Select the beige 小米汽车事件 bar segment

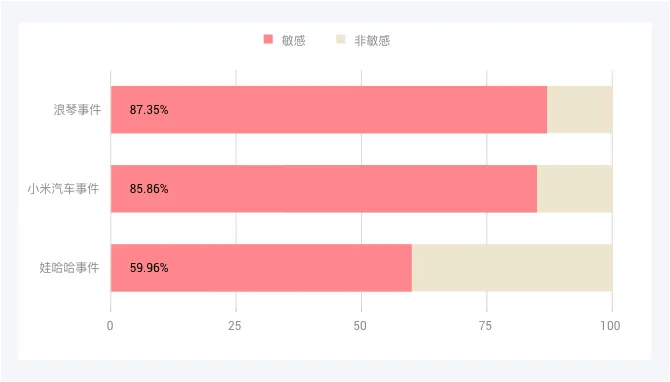coord(575,188)
